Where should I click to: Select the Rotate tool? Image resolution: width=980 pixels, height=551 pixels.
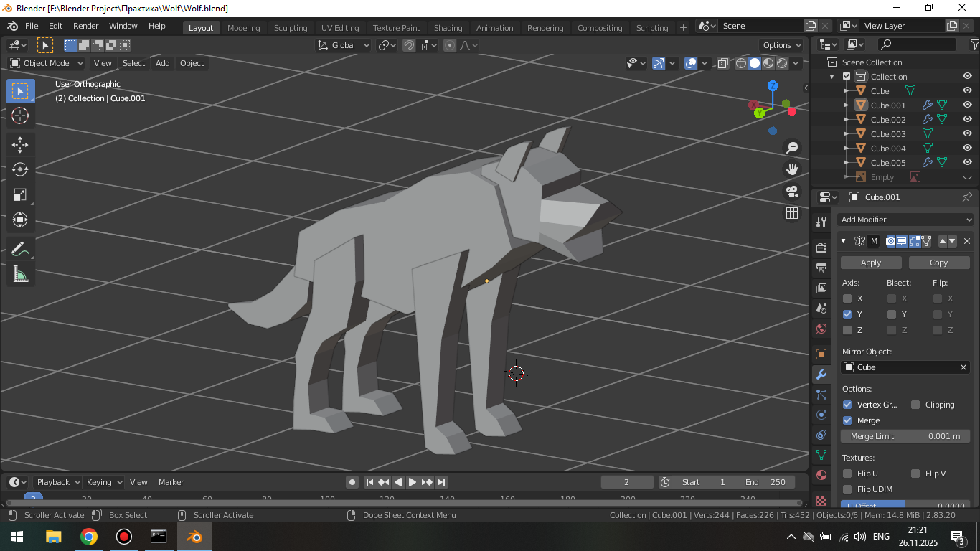tap(20, 169)
